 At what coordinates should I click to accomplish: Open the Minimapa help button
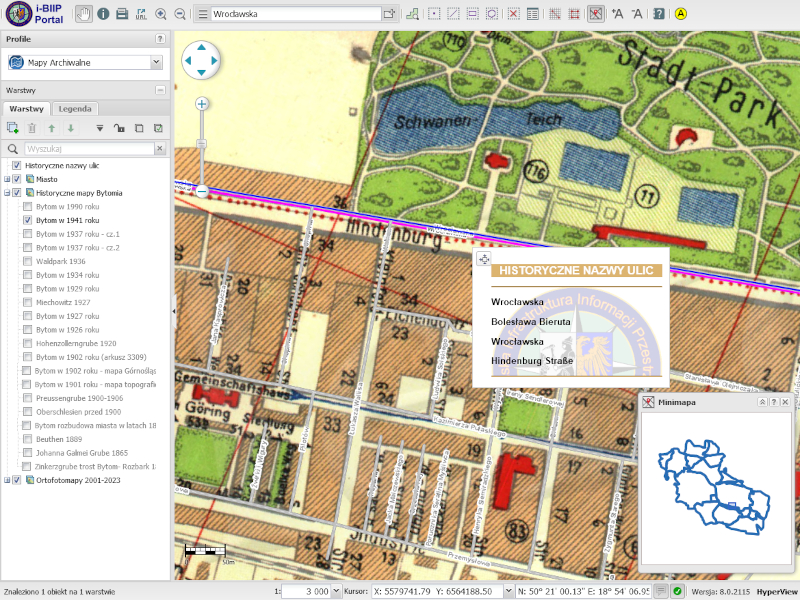[x=774, y=402]
